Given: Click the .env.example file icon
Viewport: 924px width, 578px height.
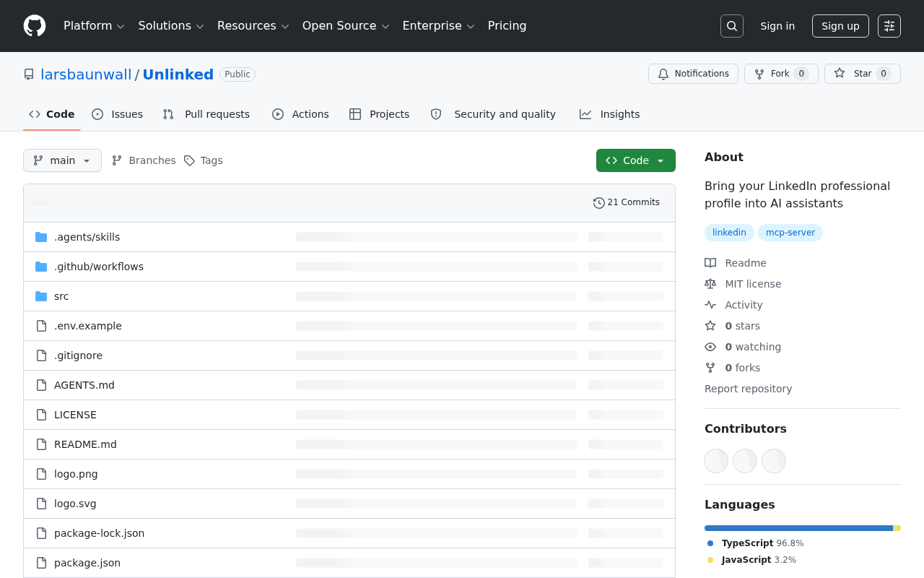Looking at the screenshot, I should click(41, 326).
